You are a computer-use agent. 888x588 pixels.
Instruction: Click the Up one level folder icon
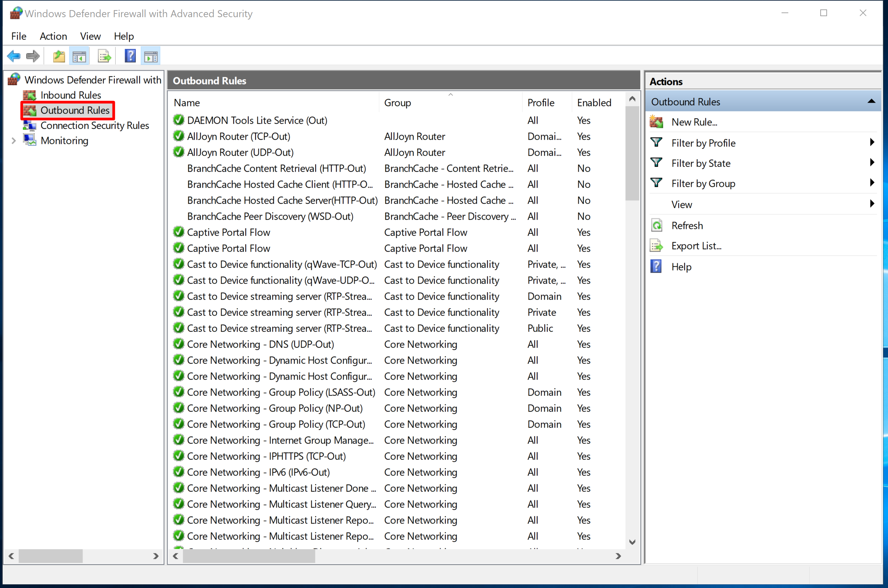(59, 56)
